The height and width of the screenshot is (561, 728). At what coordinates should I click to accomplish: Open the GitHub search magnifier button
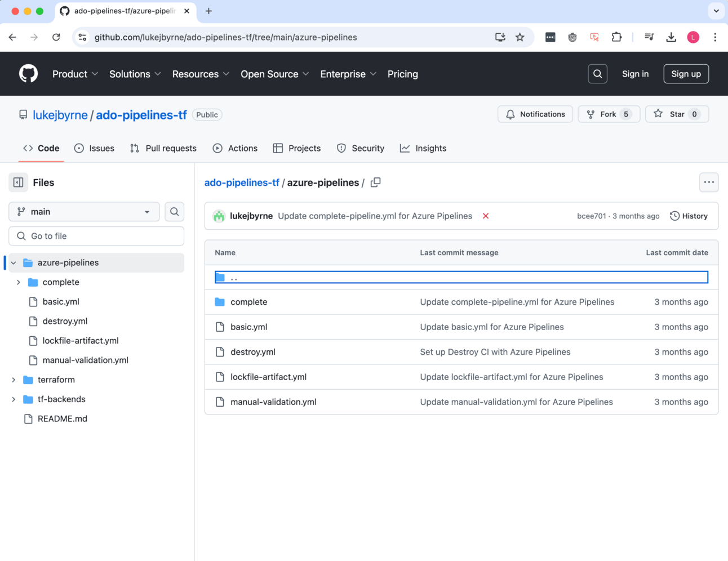597,74
